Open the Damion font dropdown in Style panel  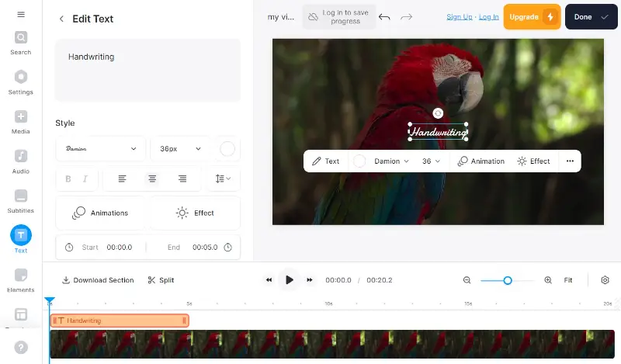tap(101, 148)
